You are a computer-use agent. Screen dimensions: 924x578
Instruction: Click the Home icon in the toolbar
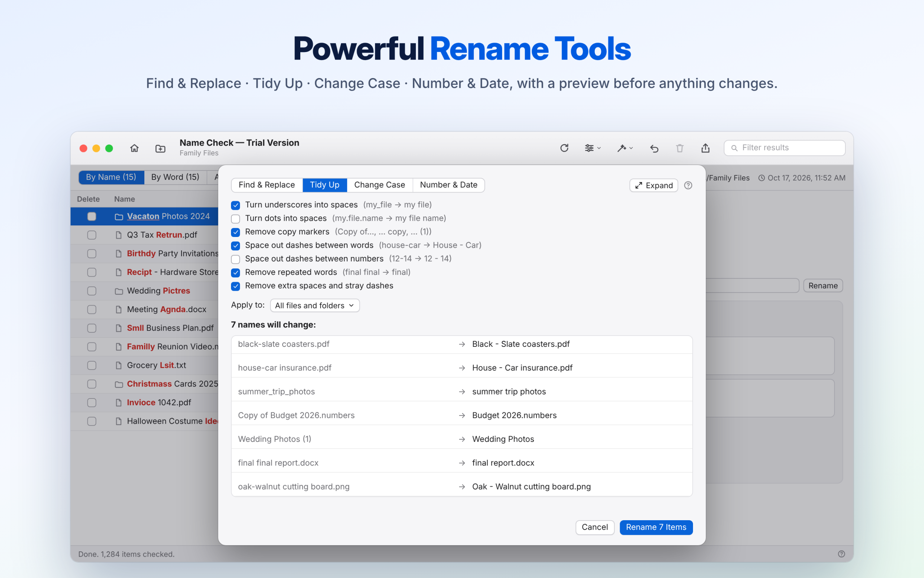coord(134,148)
